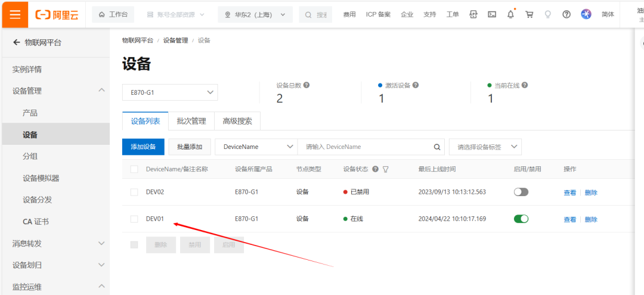Click the disabled bulk 启用 button
The height and width of the screenshot is (295, 644).
229,245
